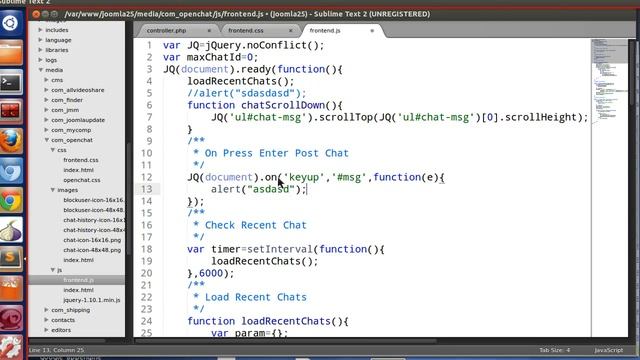Viewport: 640px width, 360px height.
Task: Open jquery-1.10.1.min.js in sidebar
Action: [x=92, y=300]
